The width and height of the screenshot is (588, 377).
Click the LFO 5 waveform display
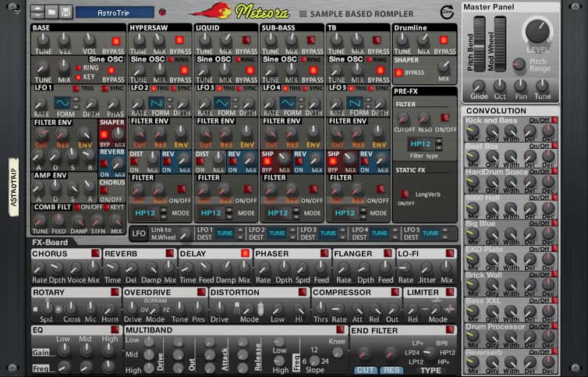point(354,102)
